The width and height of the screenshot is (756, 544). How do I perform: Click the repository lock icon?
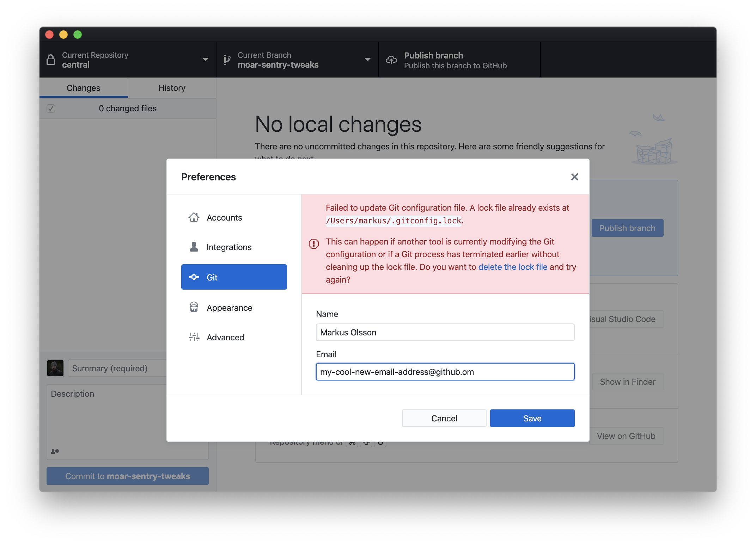pyautogui.click(x=51, y=60)
